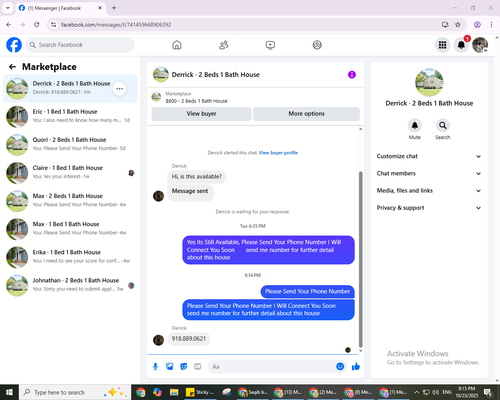Screen dimensions: 500x400
Task: Open options menu for Derrick conversation
Action: (119, 89)
